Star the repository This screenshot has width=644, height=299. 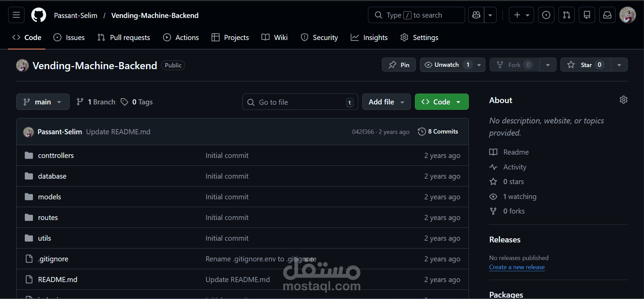(x=586, y=65)
